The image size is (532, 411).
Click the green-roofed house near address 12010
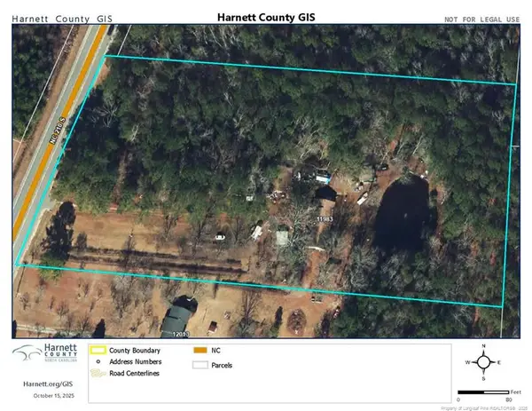pos(181,316)
